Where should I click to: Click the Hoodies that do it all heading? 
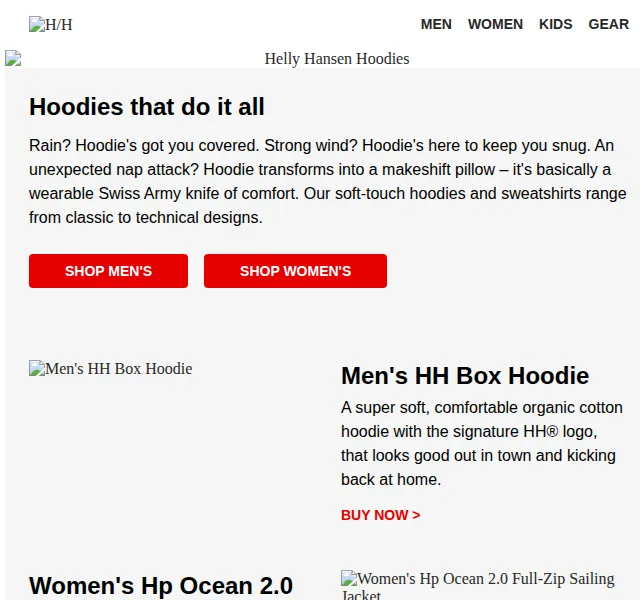(x=147, y=107)
